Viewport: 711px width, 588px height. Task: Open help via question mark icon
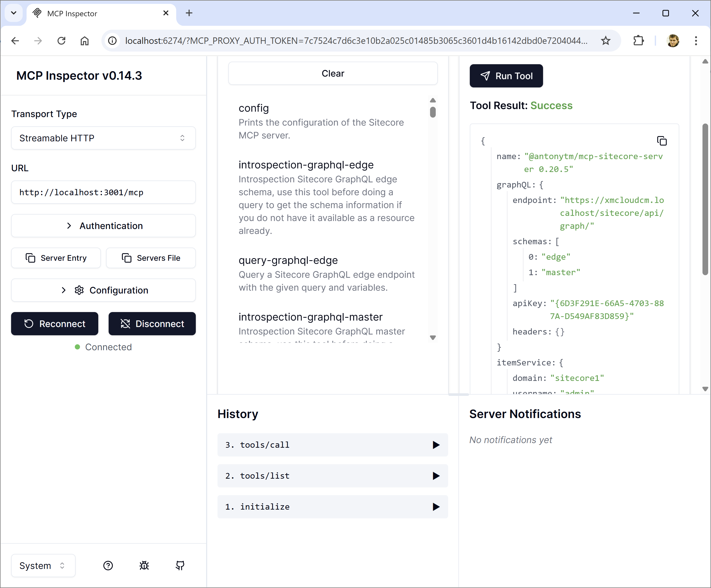[x=108, y=565]
